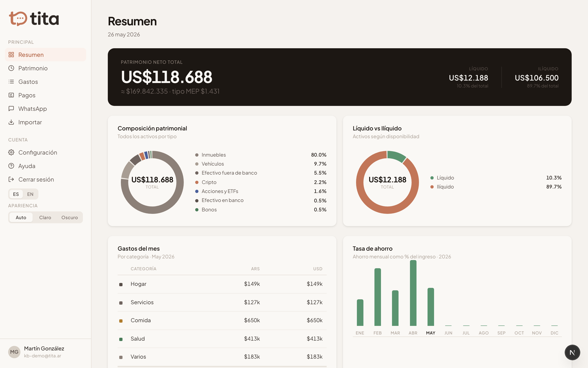Screen dimensions: 588x368
Task: Switch language to EN
Action: point(30,194)
